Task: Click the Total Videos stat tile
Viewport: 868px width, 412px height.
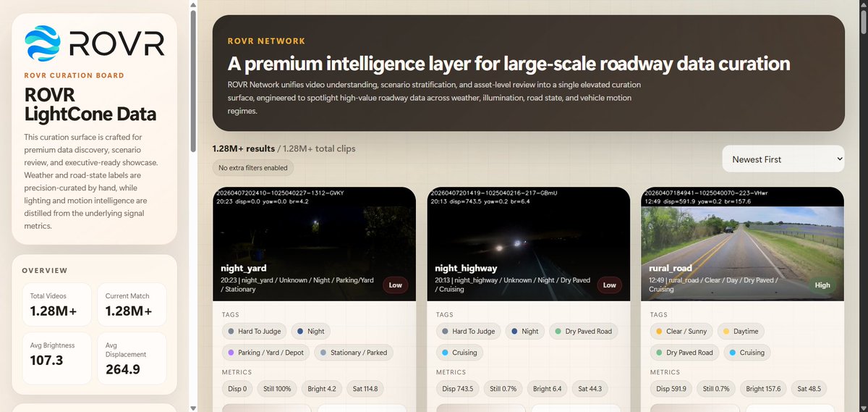Action: point(56,303)
